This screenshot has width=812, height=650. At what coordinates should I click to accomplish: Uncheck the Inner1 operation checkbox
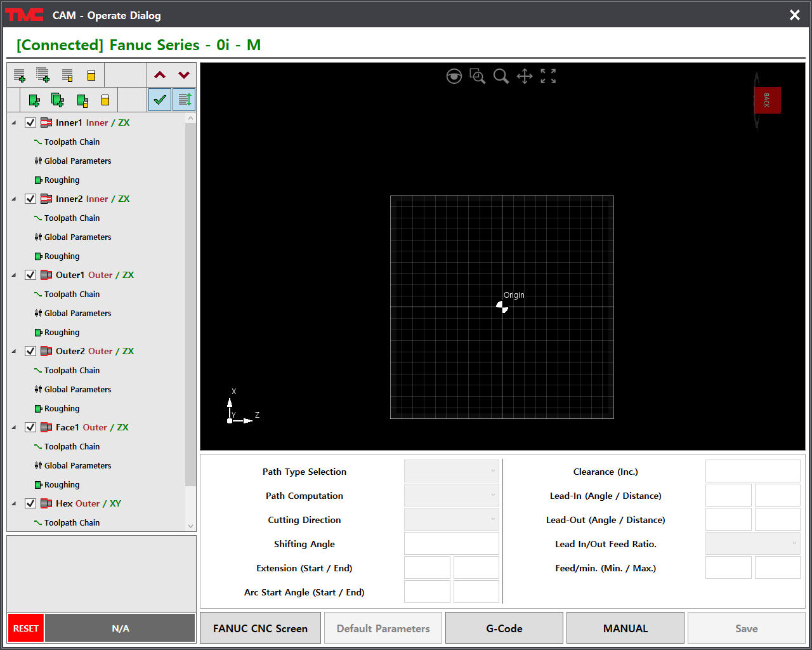(30, 123)
